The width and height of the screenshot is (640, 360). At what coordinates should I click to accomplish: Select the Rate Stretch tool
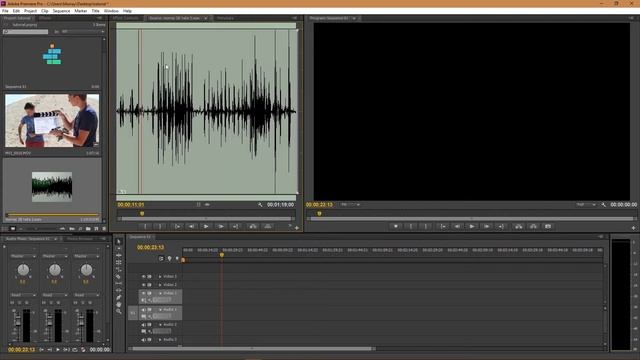(119, 269)
